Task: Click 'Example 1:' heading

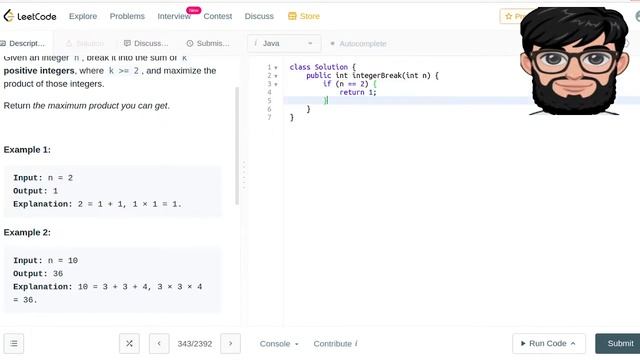Action: coord(27,150)
